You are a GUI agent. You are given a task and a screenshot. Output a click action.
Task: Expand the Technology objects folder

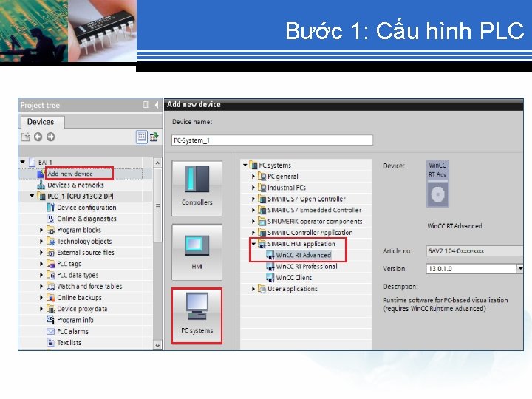point(41,241)
